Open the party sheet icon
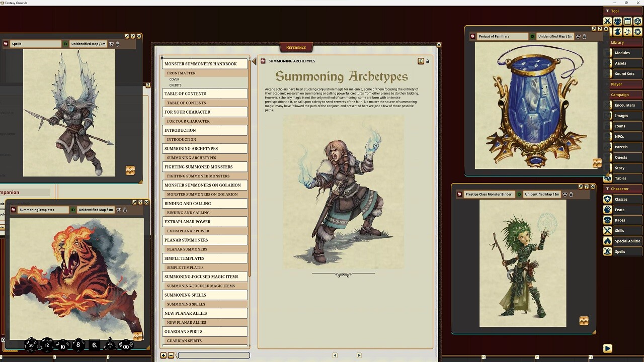 (617, 22)
